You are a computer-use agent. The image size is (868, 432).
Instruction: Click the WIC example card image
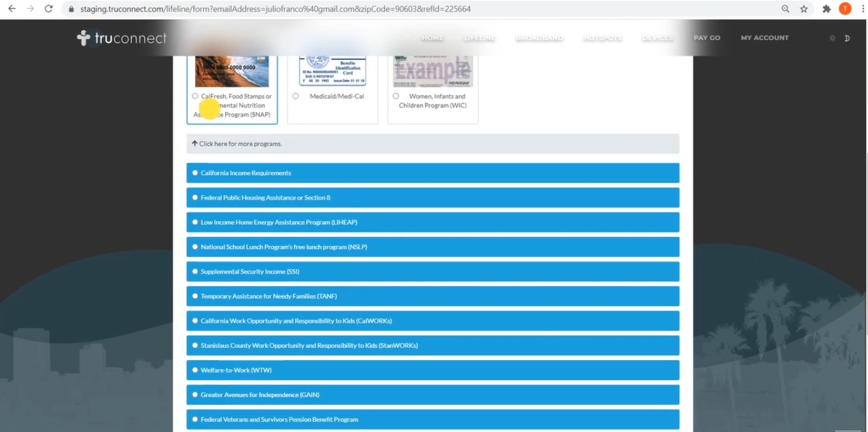click(433, 71)
